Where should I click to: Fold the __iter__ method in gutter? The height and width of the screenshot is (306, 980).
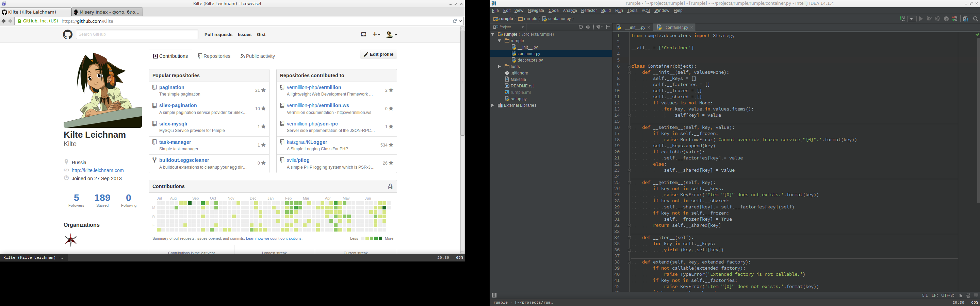point(629,238)
